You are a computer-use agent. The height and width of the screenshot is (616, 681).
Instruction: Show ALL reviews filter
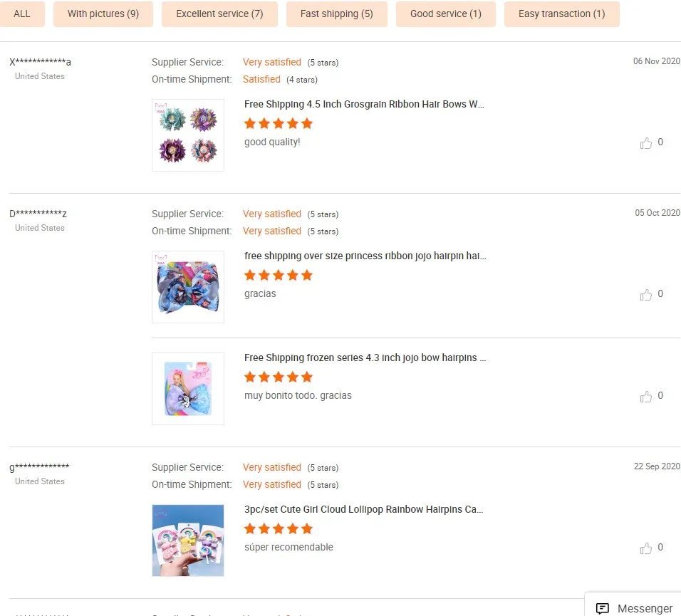pos(22,14)
